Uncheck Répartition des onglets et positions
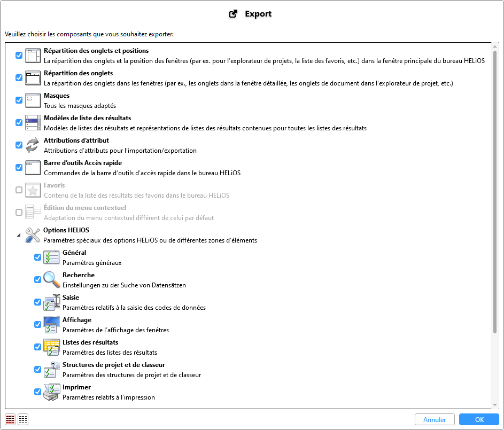The image size is (504, 430). 19,55
